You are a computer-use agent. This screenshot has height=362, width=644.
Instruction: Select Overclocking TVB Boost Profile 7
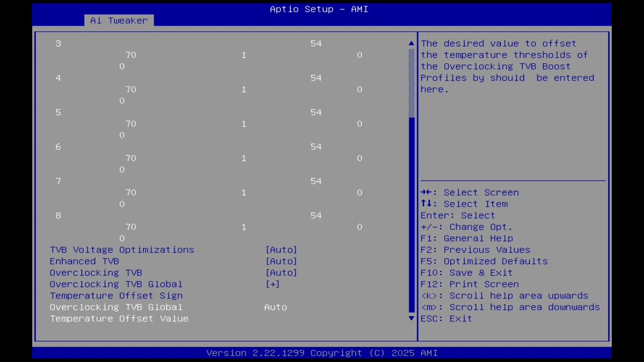(x=58, y=180)
